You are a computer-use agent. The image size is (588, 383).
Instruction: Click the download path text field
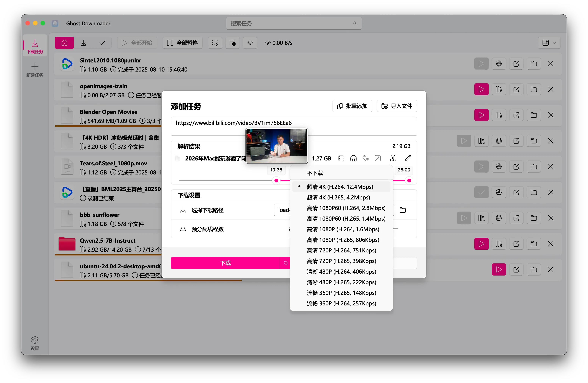[x=282, y=210]
